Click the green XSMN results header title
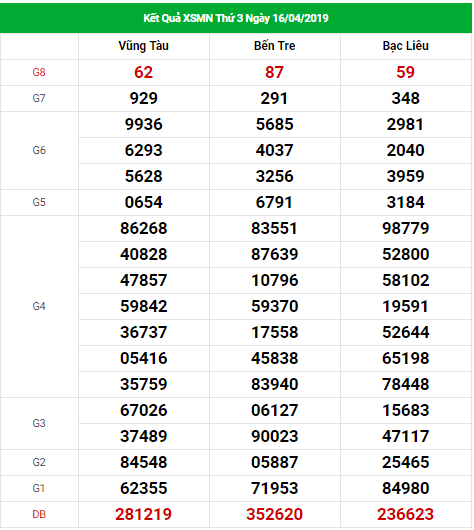Viewport: 474px width, 530px height. pyautogui.click(x=236, y=18)
